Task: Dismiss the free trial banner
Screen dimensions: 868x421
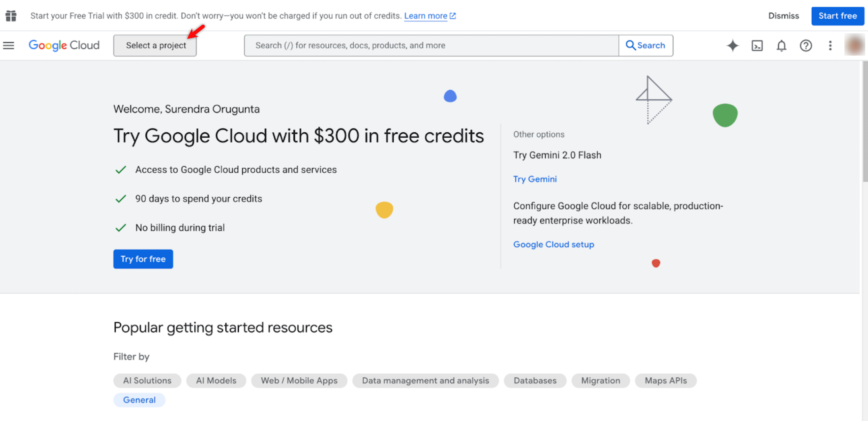Action: click(783, 16)
